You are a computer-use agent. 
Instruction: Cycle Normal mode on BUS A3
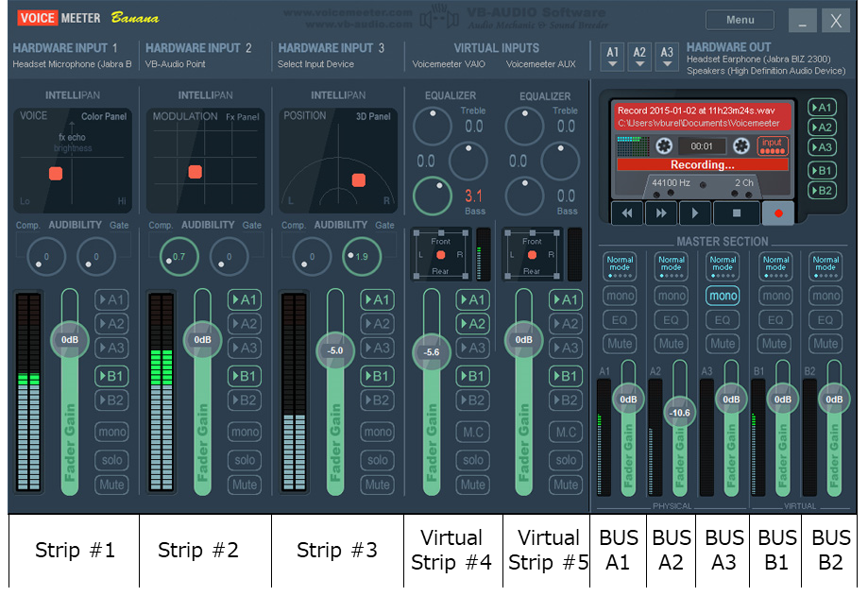(x=723, y=266)
